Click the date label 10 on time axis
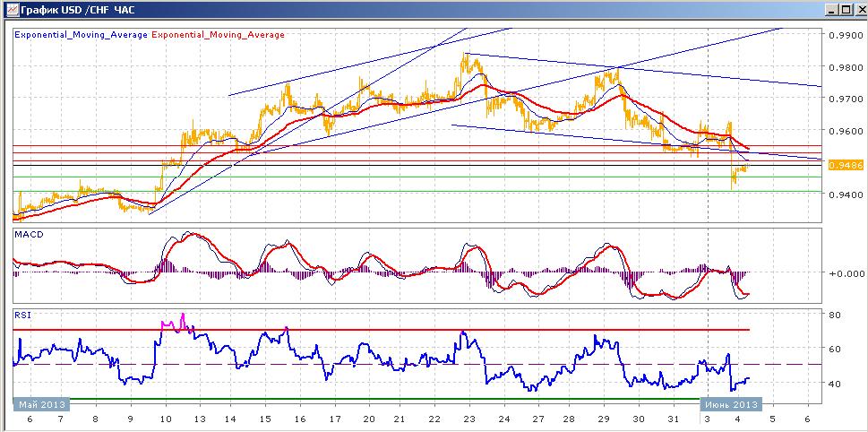868x432 pixels. click(166, 419)
